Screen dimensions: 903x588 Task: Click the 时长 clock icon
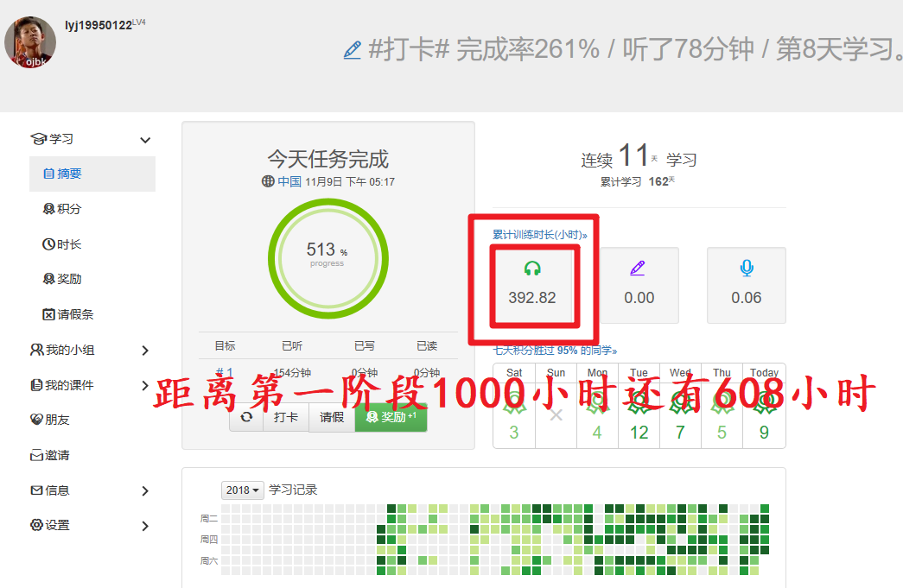[48, 244]
